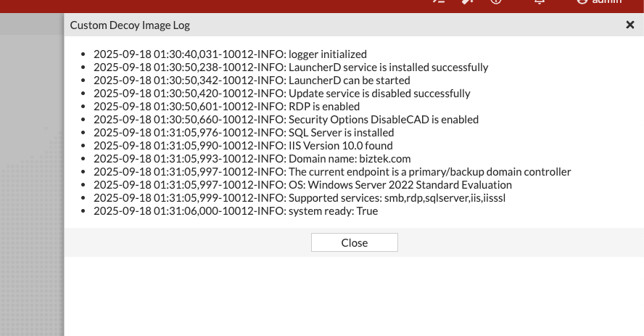Screen dimensions: 644x336
Task: Select the "LauncherD can be started" entry
Action: (x=252, y=81)
